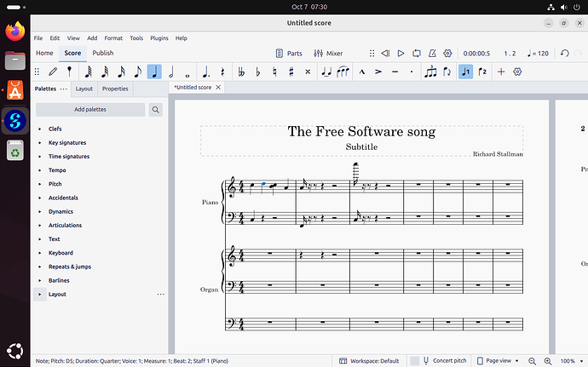Rewind playback to the start
Image resolution: width=588 pixels, height=367 pixels.
385,53
